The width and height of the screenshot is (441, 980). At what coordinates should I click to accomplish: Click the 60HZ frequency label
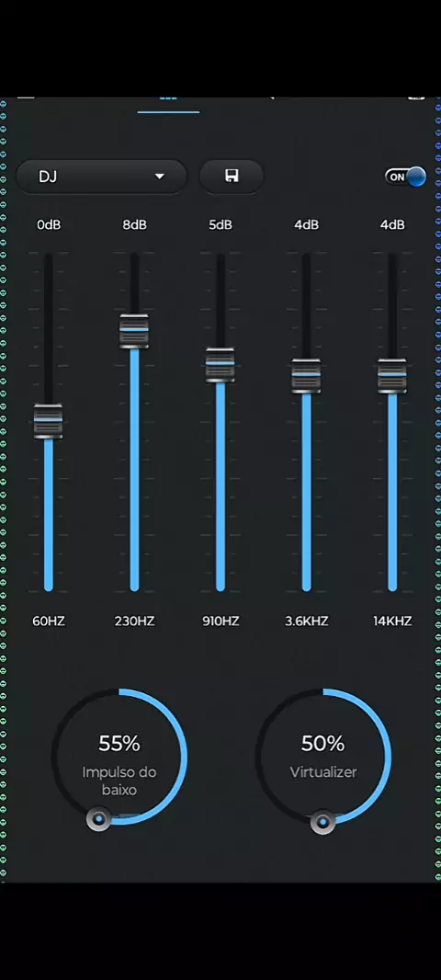coord(49,621)
